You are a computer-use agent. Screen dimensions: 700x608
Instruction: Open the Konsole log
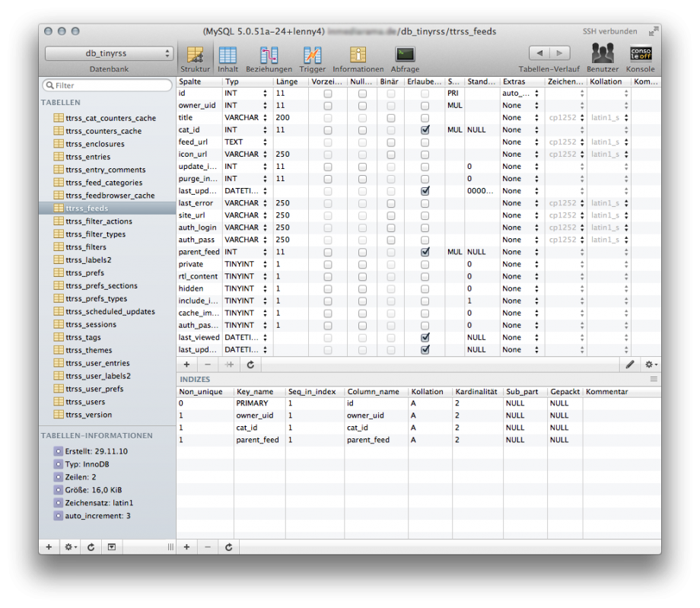point(640,59)
